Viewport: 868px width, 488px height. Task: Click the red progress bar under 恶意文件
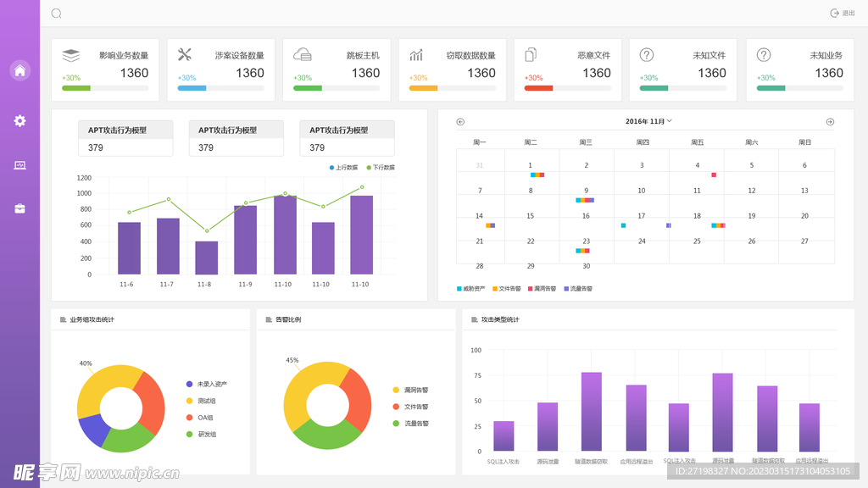click(538, 88)
